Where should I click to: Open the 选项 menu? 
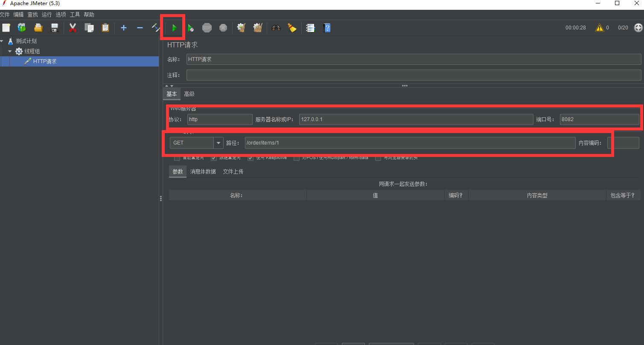pos(61,14)
